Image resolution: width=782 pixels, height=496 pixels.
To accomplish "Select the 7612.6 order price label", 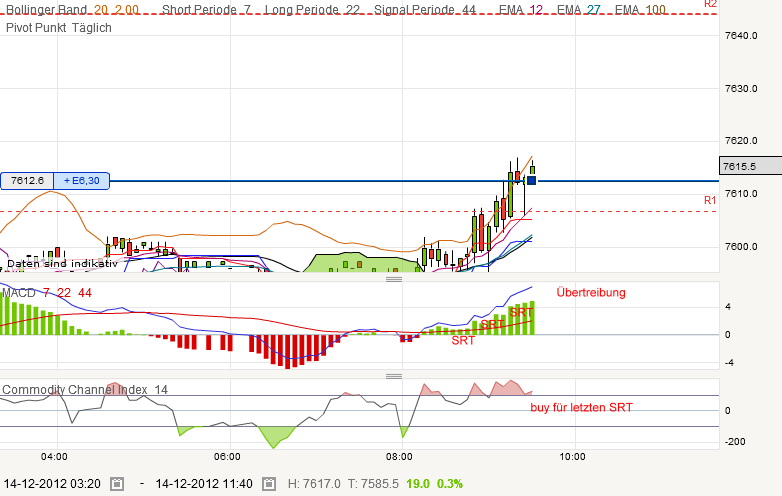I will (x=27, y=180).
